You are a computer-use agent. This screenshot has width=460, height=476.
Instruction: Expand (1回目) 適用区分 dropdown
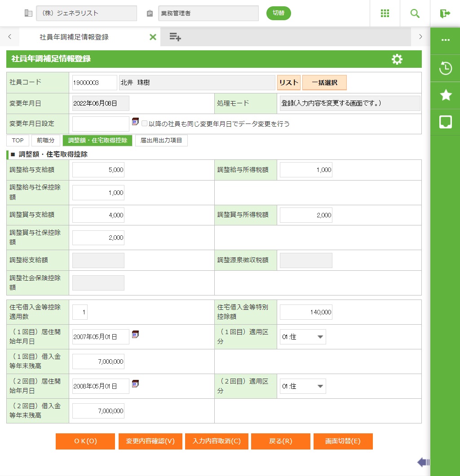click(x=303, y=337)
